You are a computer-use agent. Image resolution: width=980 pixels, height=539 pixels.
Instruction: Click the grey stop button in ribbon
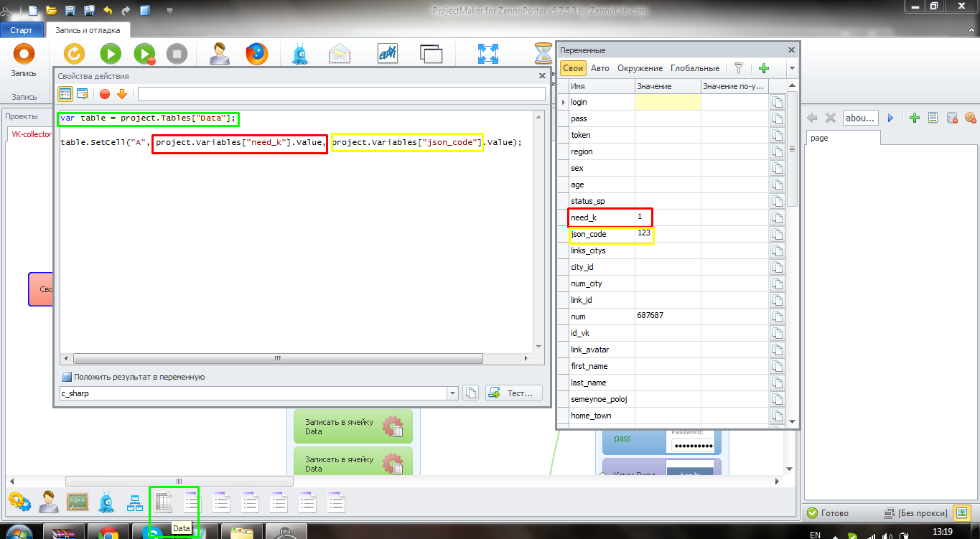tap(177, 54)
